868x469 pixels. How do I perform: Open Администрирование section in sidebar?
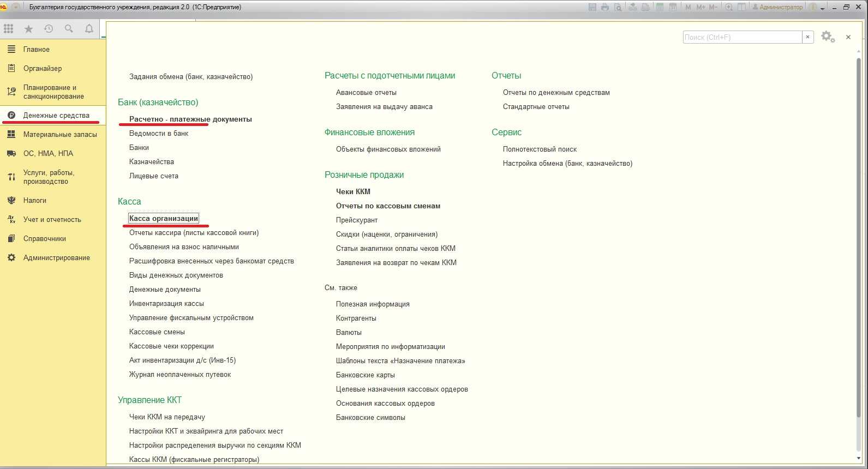pos(53,257)
